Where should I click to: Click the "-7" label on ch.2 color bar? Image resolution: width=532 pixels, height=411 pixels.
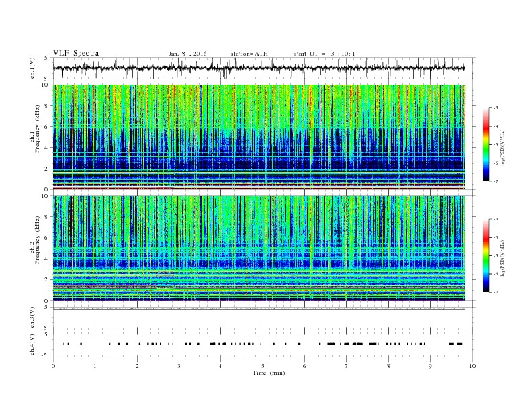coord(496,292)
